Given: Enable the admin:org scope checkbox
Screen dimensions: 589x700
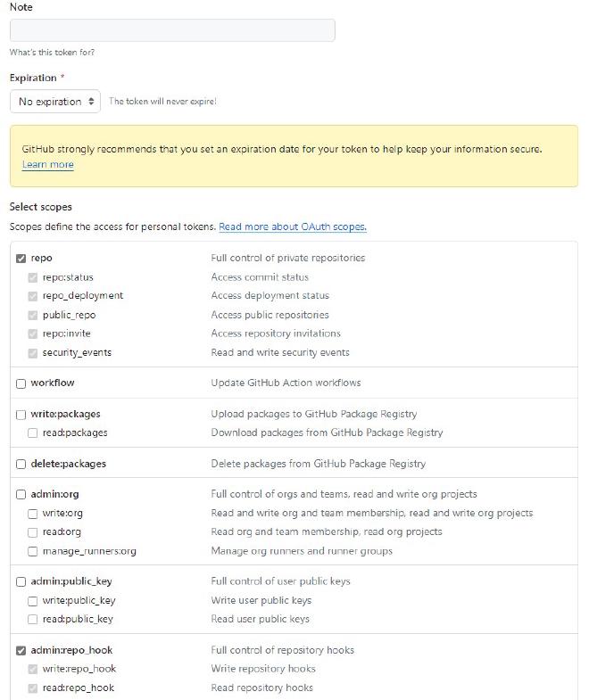Looking at the screenshot, I should (21, 495).
